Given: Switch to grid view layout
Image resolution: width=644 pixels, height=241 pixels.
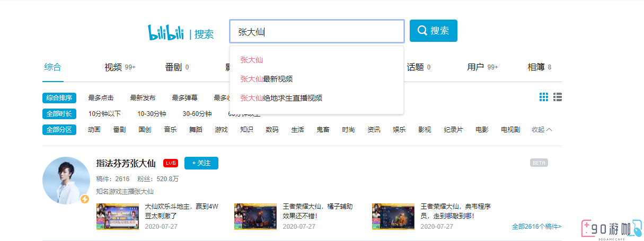Looking at the screenshot, I should [x=544, y=97].
